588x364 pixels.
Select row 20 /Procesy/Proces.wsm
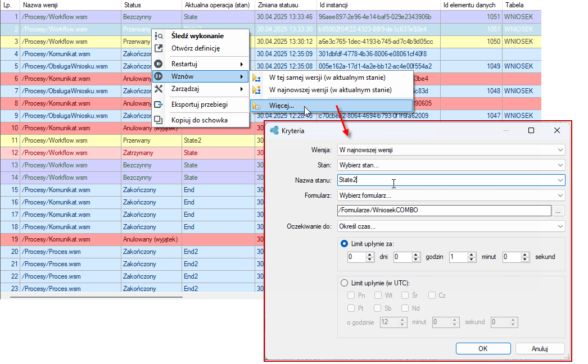pyautogui.click(x=131, y=252)
